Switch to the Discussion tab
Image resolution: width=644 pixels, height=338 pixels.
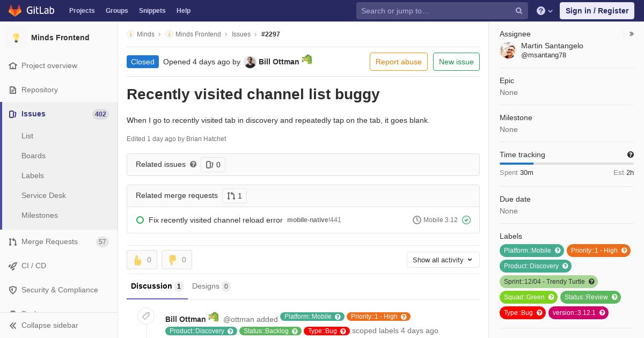(x=157, y=286)
